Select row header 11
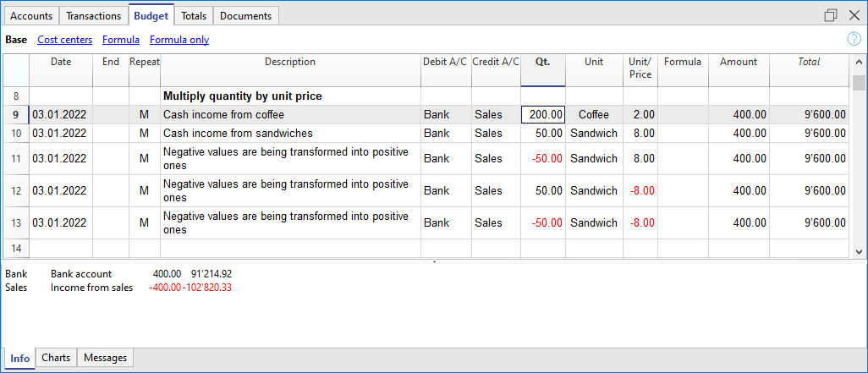Screen dimensions: 868x373 point(16,159)
